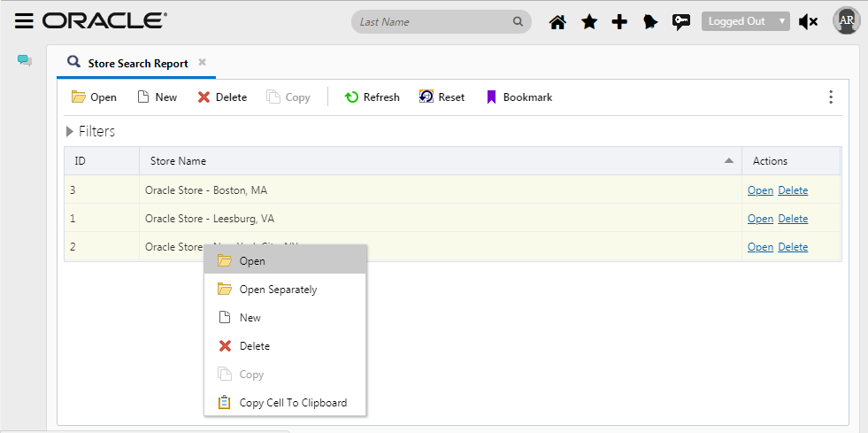Viewport: 868px width, 433px height.
Task: Open the three-dot more options menu
Action: [x=830, y=97]
